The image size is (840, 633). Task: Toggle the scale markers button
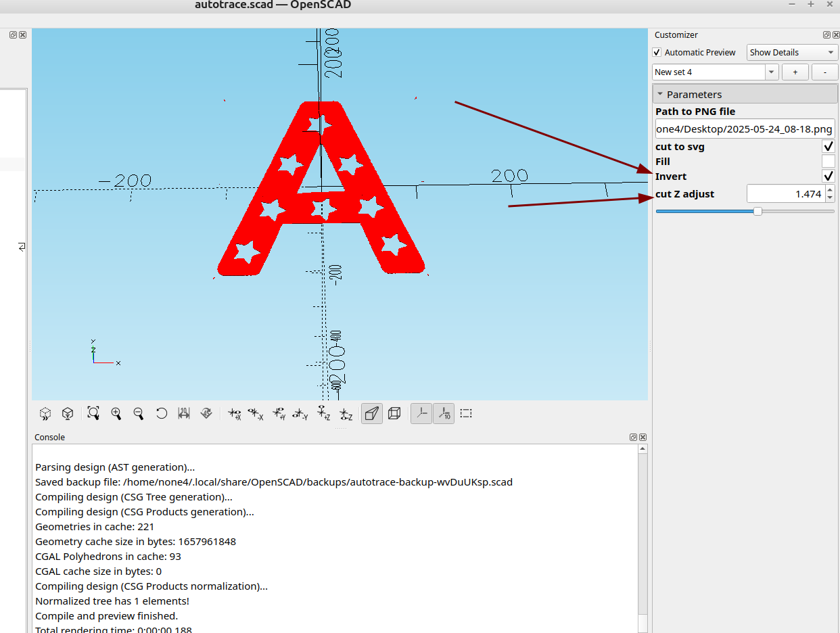pos(444,413)
